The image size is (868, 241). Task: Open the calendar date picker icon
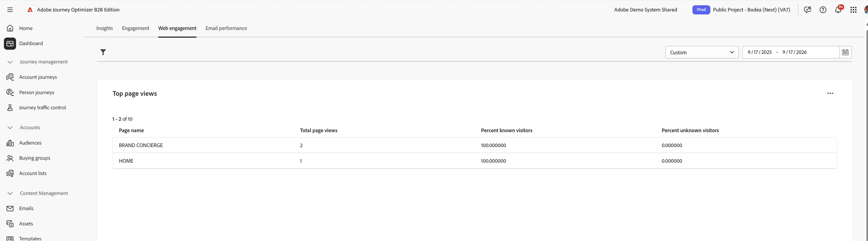[845, 52]
